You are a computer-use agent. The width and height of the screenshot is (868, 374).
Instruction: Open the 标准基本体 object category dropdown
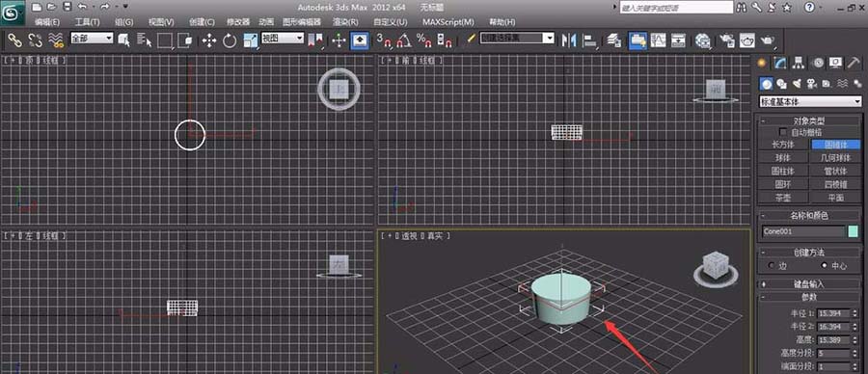point(810,101)
